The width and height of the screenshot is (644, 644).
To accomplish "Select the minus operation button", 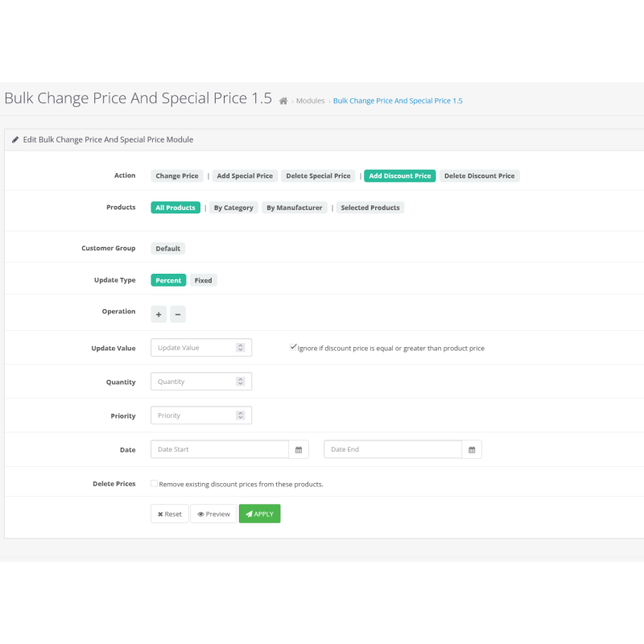I will [178, 313].
